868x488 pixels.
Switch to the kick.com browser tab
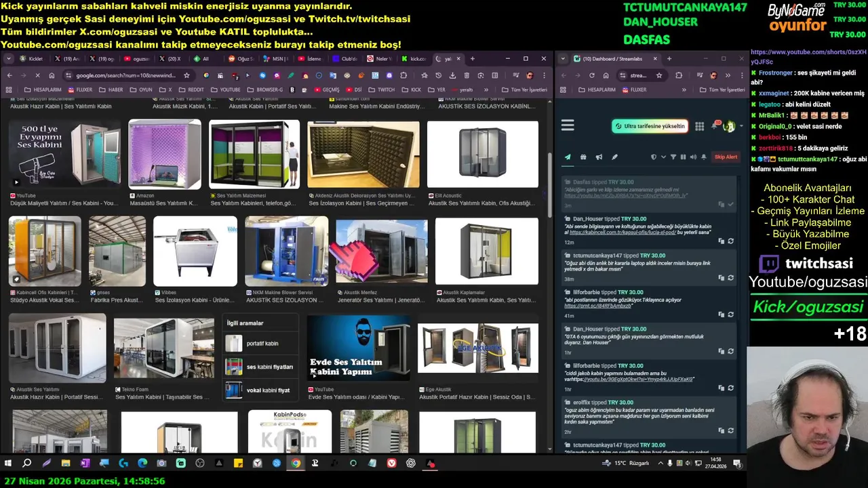coord(414,59)
